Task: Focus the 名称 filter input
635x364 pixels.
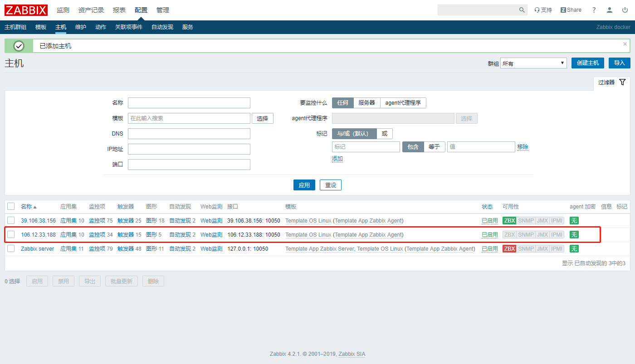Action: tap(189, 103)
